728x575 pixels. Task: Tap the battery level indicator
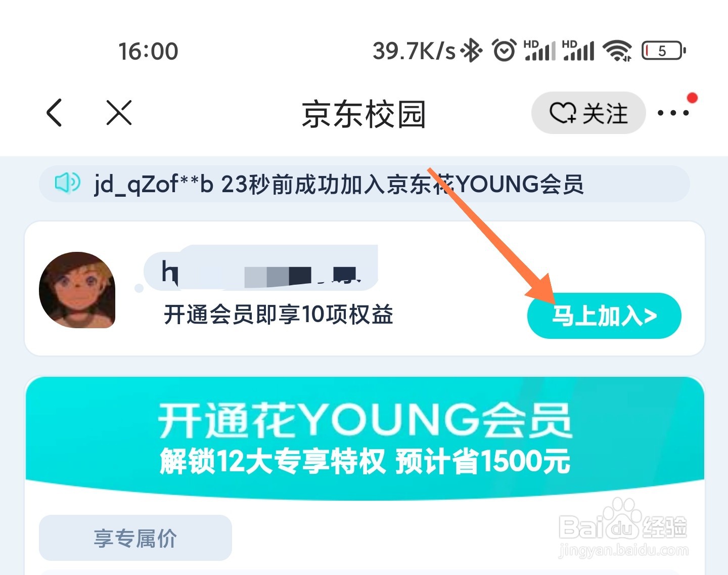point(664,51)
